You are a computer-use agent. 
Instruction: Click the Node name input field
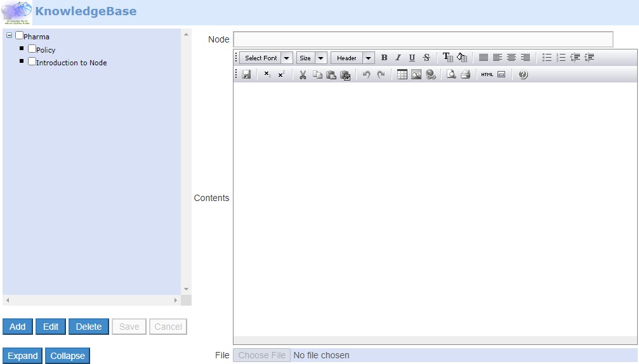(423, 39)
